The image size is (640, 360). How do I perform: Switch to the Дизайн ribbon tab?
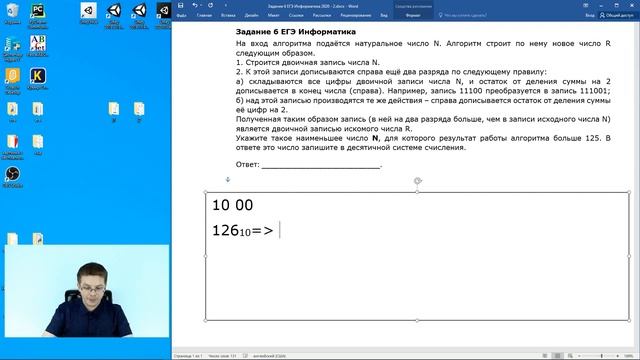click(x=251, y=16)
